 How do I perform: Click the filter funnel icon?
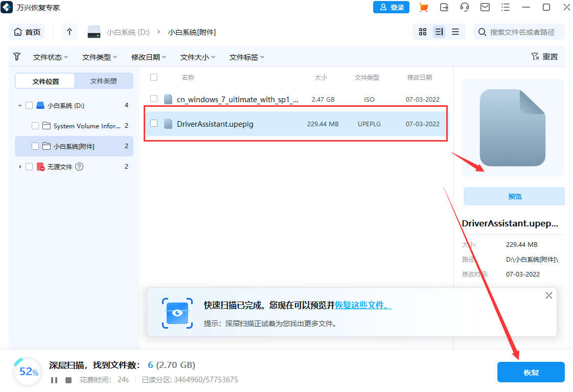tap(17, 57)
